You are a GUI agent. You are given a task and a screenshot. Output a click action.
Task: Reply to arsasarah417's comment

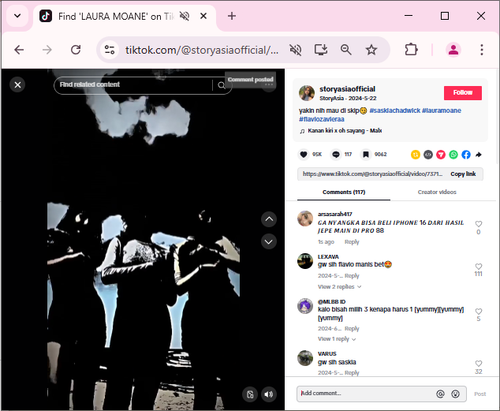[352, 242]
